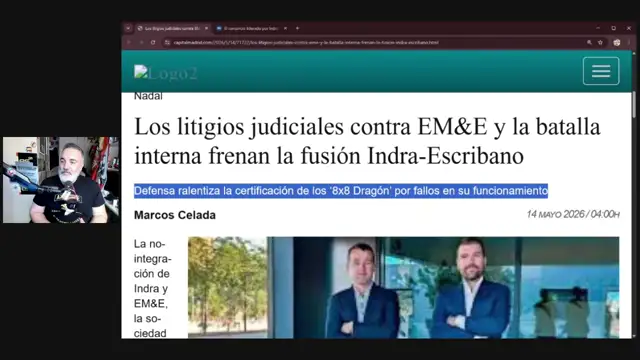Minimize the browser window

click(598, 28)
